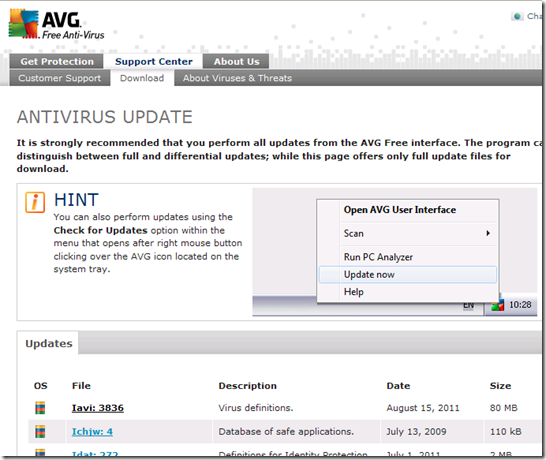546x460 pixels.
Task: Select the Updates tab
Action: point(48,343)
